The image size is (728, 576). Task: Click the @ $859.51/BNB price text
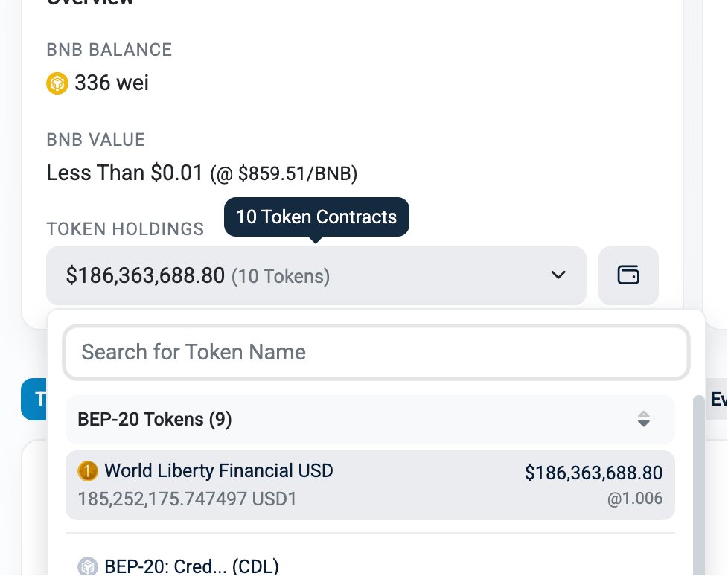[x=284, y=173]
